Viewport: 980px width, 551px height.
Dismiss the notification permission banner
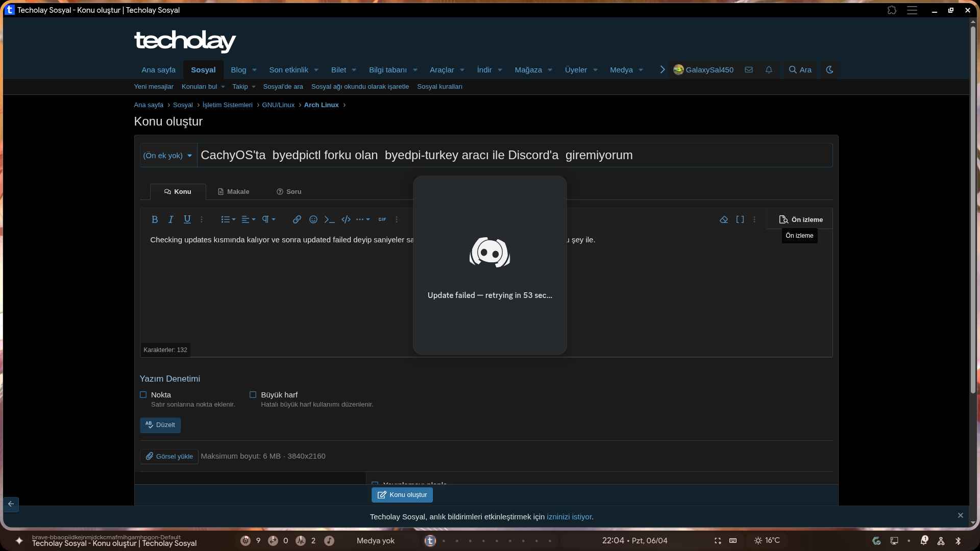(x=961, y=515)
